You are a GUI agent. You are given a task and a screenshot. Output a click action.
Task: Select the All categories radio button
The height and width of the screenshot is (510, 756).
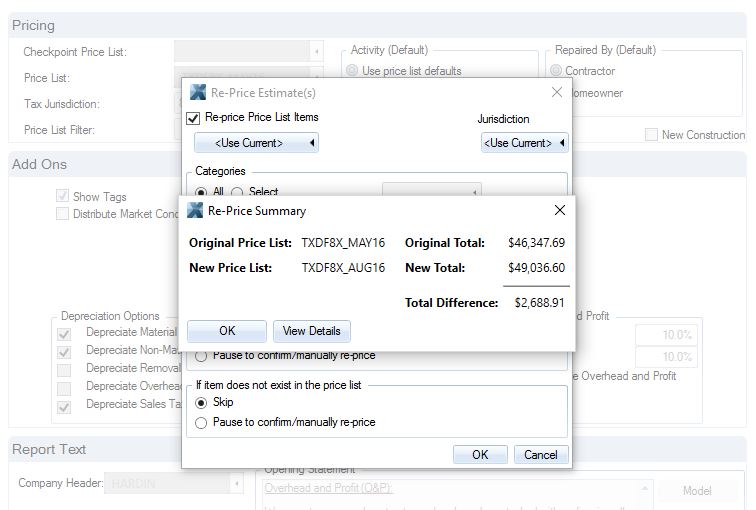tap(202, 192)
